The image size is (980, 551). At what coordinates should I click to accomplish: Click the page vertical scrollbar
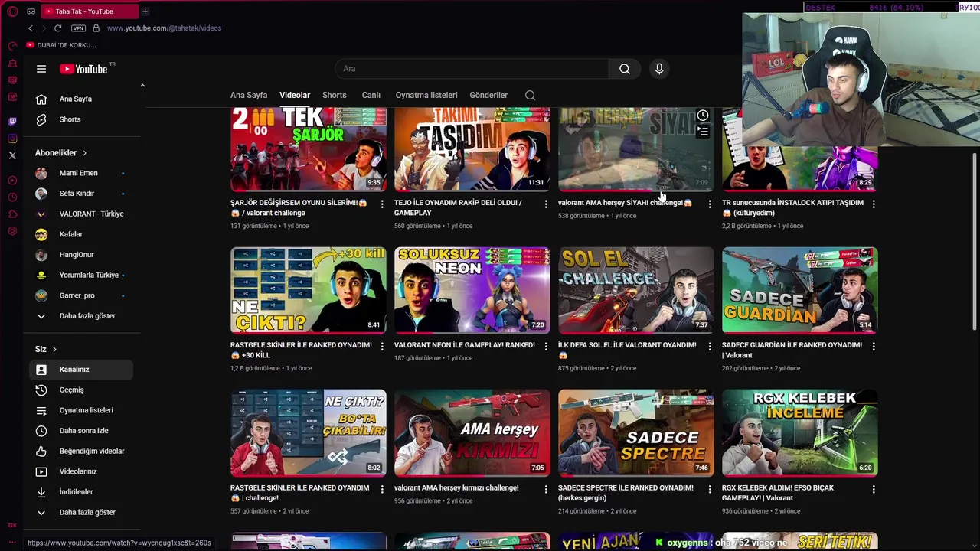tap(975, 241)
